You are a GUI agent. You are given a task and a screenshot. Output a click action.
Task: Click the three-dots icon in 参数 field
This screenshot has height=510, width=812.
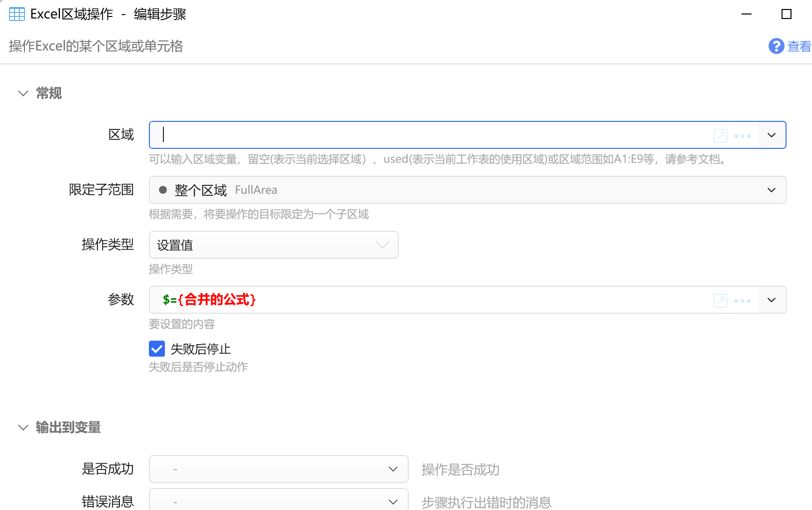pos(743,301)
